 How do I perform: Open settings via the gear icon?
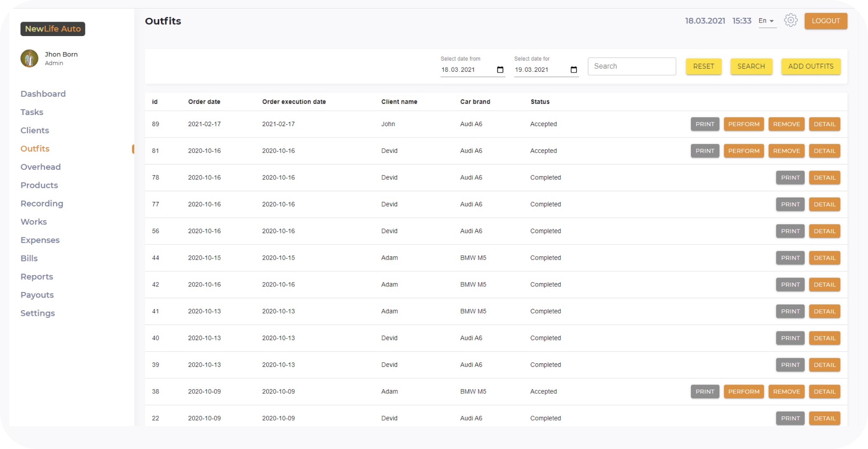[790, 20]
